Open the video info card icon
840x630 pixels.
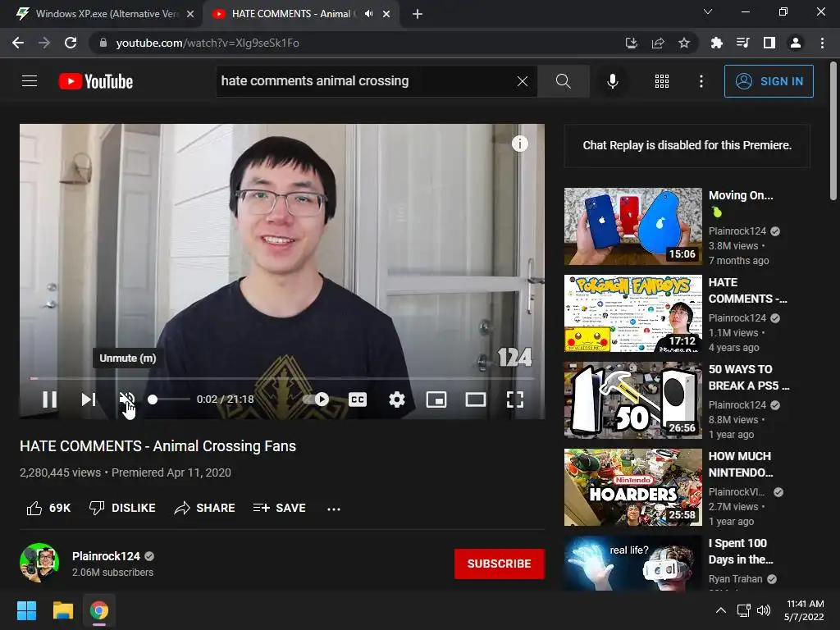click(519, 144)
